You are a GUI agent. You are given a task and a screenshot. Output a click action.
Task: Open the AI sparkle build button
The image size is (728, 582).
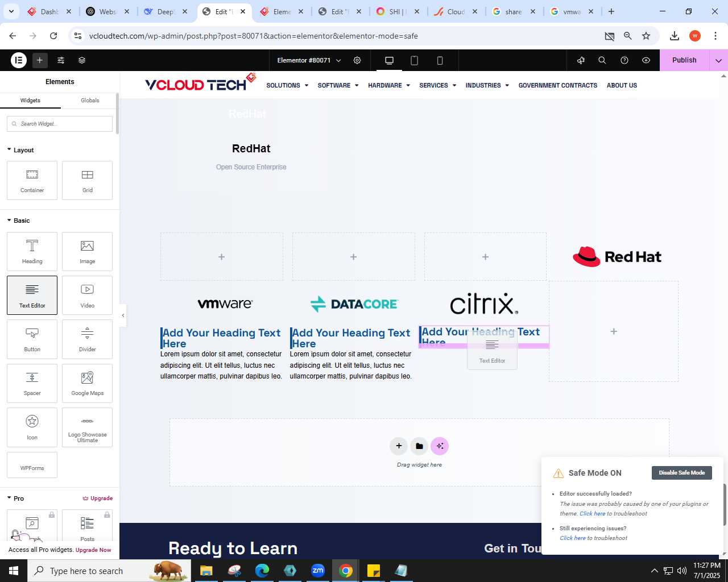tap(440, 446)
